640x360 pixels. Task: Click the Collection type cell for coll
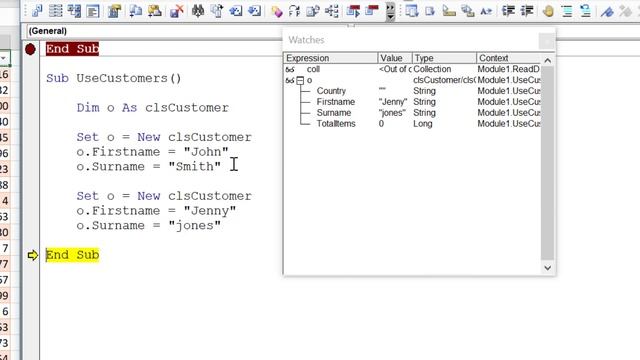432,69
